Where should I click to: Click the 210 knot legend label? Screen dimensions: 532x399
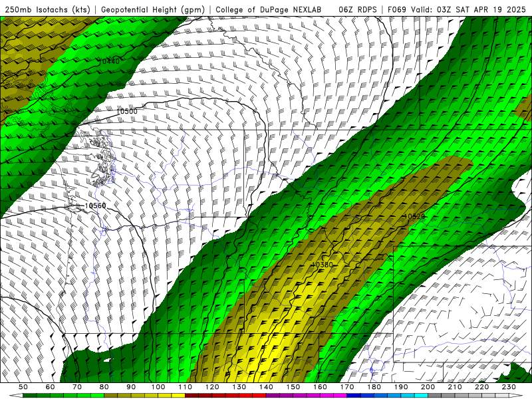click(x=455, y=387)
